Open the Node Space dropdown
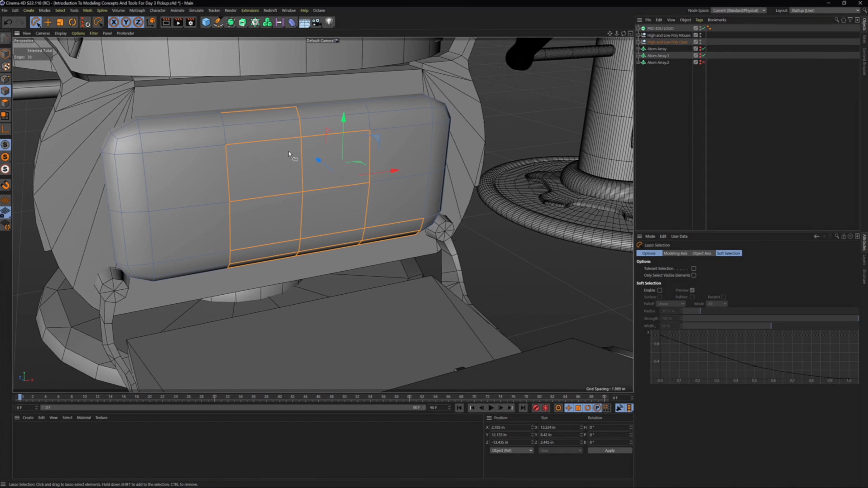 pyautogui.click(x=739, y=10)
